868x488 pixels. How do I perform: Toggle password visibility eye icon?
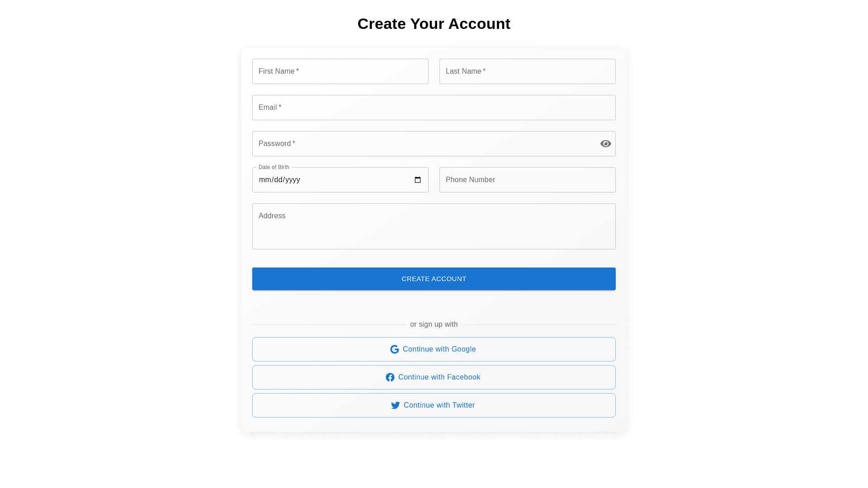click(605, 144)
